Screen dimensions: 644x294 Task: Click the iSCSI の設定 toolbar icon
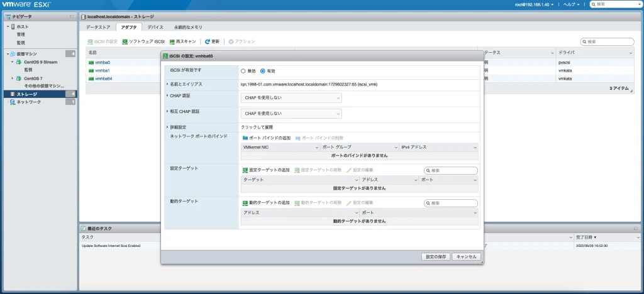pyautogui.click(x=91, y=42)
